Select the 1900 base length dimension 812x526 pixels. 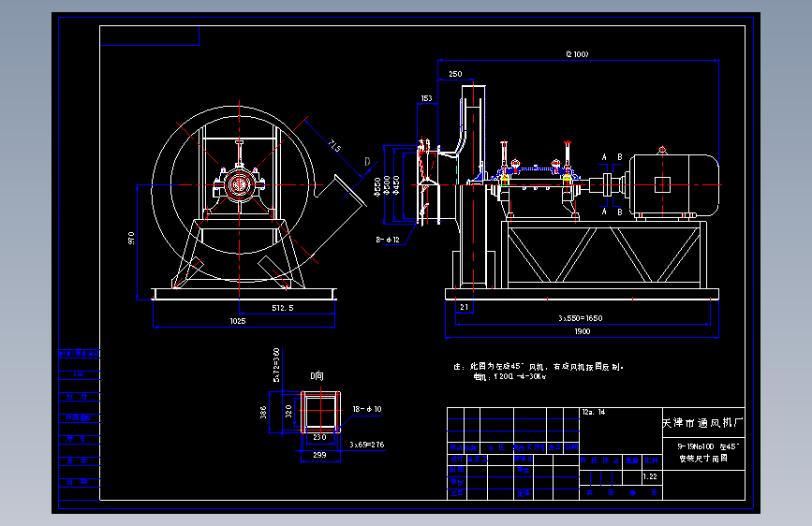point(582,331)
